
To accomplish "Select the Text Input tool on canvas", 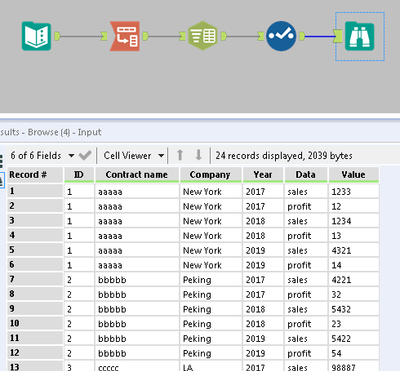I will [x=36, y=36].
